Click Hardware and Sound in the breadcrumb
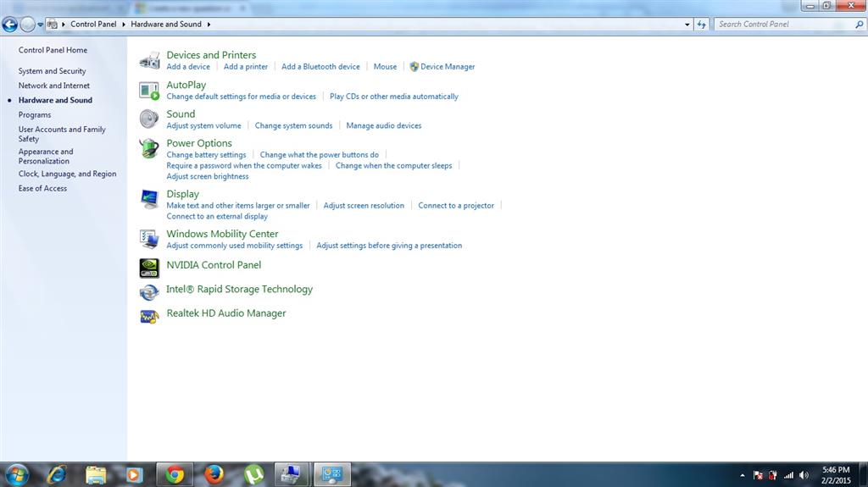This screenshot has width=868, height=487. 166,25
